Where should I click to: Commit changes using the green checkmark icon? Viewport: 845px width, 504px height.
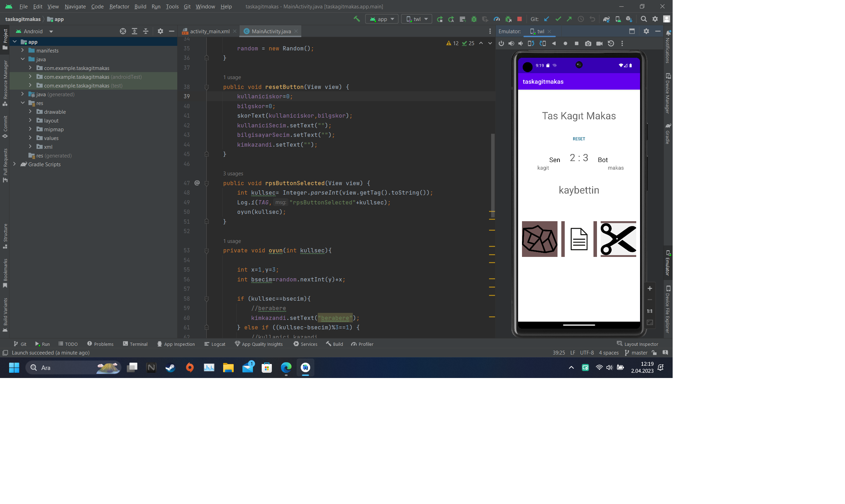point(559,19)
